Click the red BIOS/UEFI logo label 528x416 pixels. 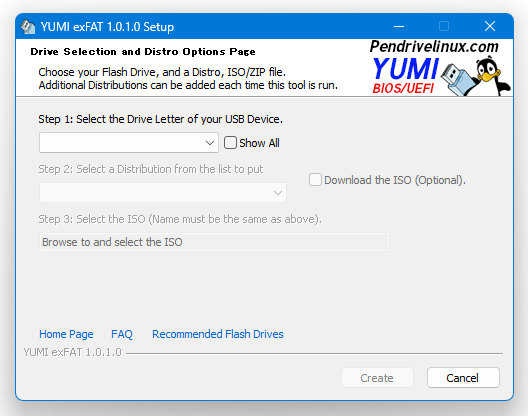pos(403,89)
